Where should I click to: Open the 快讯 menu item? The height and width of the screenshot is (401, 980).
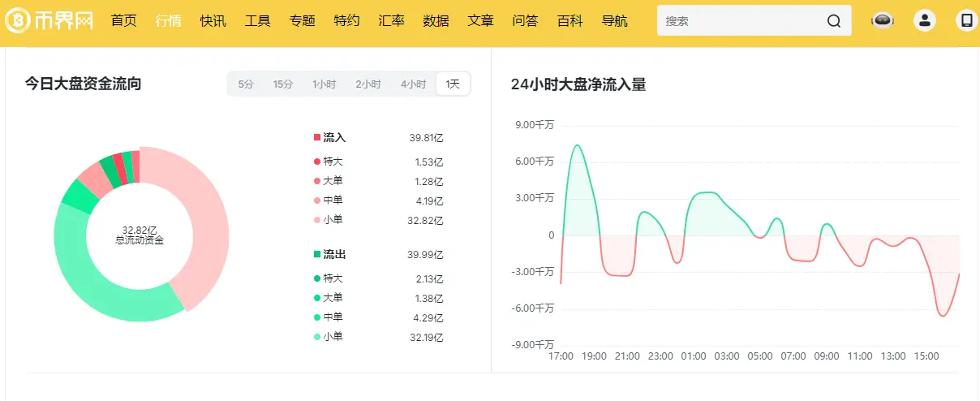click(213, 21)
